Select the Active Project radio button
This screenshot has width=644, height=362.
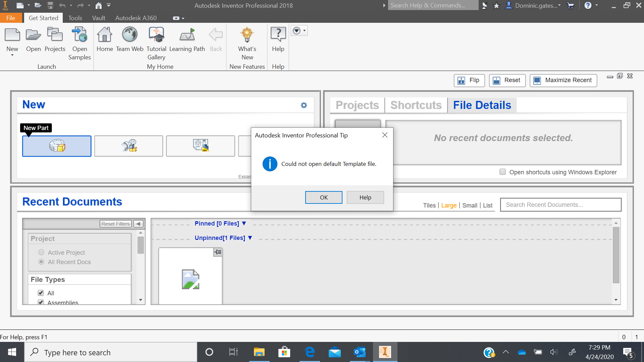click(x=41, y=252)
